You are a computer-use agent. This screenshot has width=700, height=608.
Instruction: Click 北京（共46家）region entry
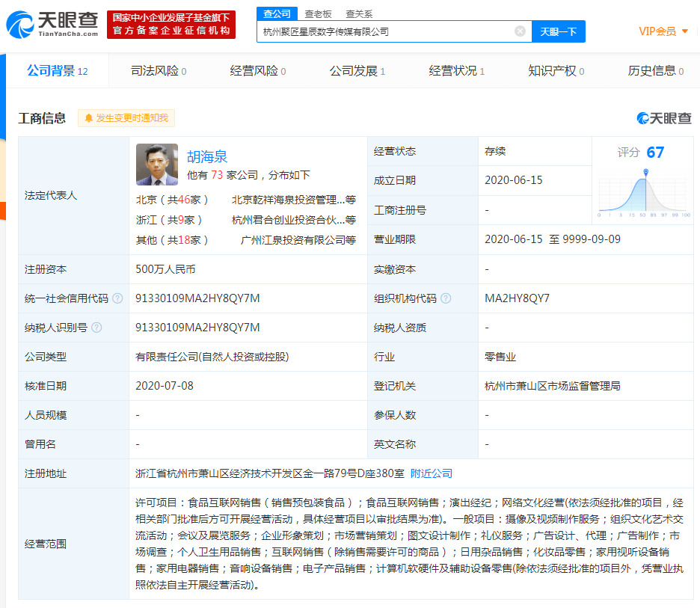coord(172,200)
